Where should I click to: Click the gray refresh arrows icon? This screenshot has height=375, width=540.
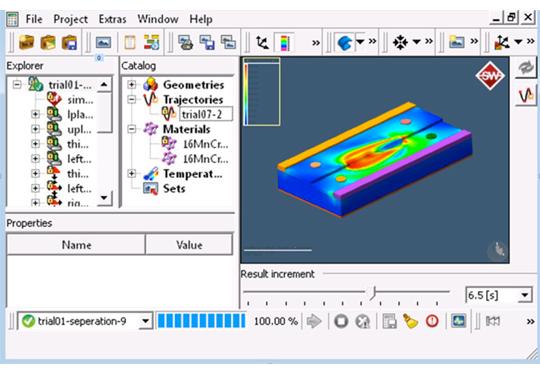tap(526, 67)
